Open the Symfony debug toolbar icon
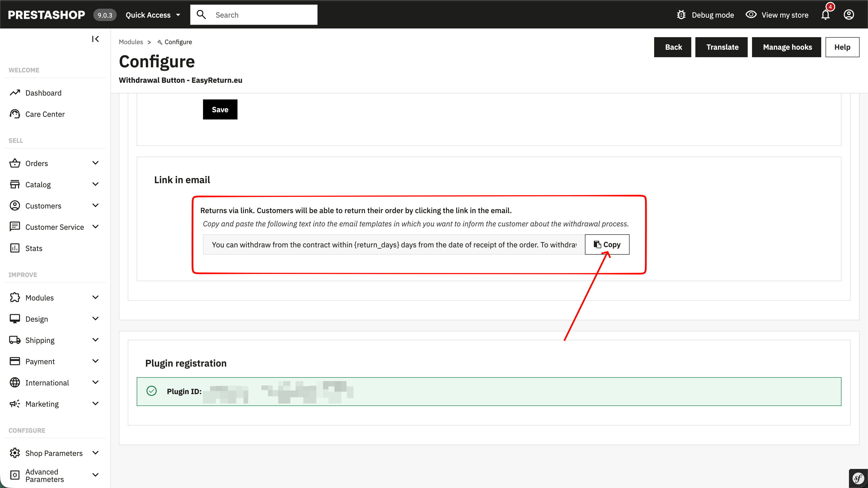Viewport: 868px width, 488px height. [858, 478]
